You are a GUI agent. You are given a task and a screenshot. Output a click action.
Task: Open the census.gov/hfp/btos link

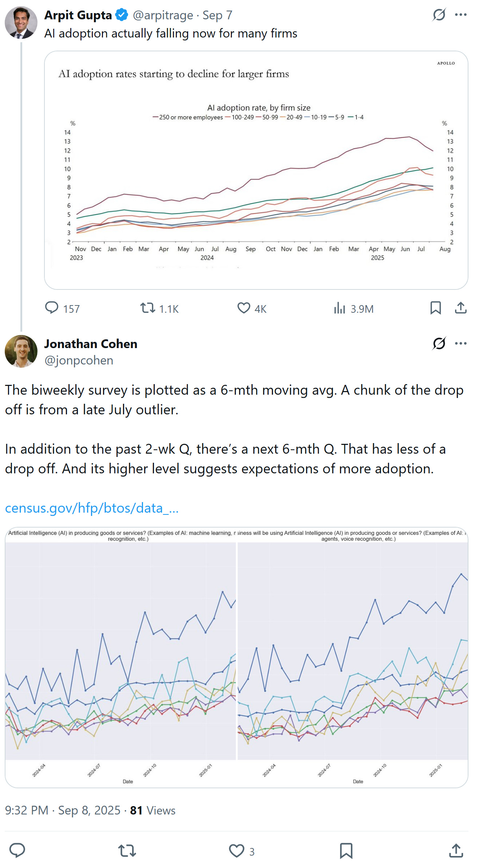92,508
